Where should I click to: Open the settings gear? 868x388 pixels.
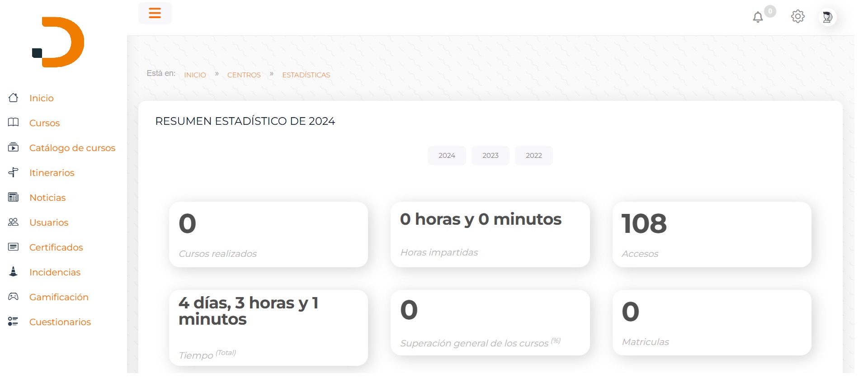pyautogui.click(x=797, y=17)
